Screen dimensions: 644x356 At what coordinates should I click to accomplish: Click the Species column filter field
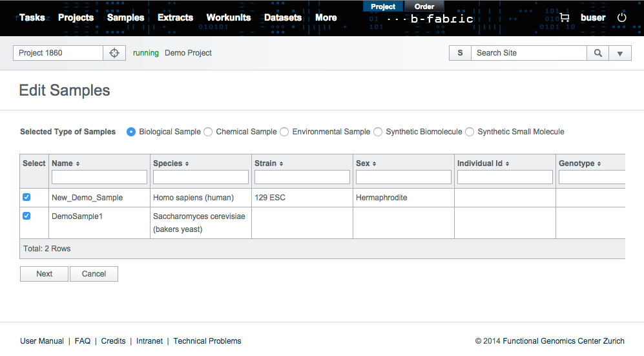tap(201, 177)
